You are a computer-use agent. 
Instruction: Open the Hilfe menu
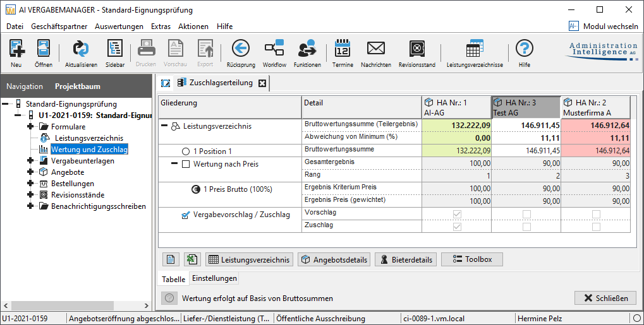click(224, 27)
